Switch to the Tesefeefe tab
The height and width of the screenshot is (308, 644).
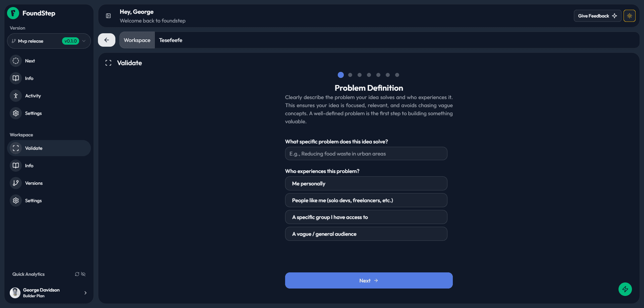[x=170, y=40]
